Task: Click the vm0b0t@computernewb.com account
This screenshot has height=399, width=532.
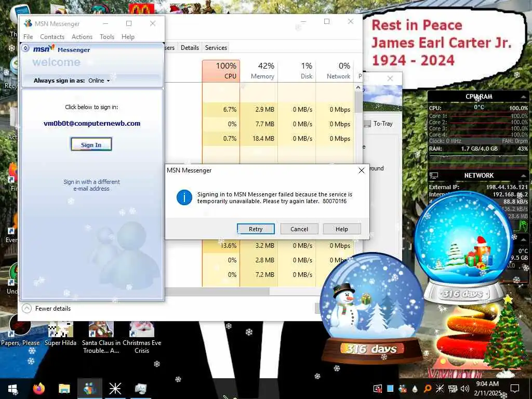Action: pos(92,124)
